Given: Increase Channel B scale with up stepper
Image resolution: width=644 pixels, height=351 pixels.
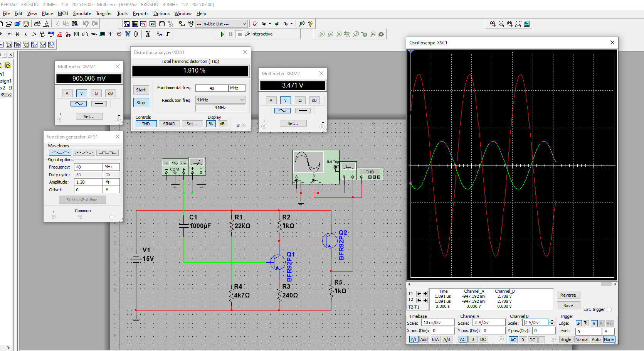Looking at the screenshot, I should [552, 321].
